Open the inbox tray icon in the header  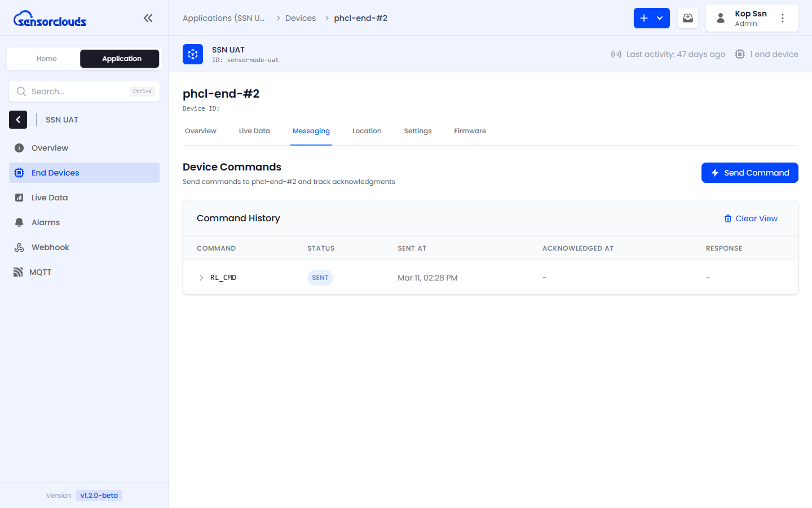[x=687, y=17]
